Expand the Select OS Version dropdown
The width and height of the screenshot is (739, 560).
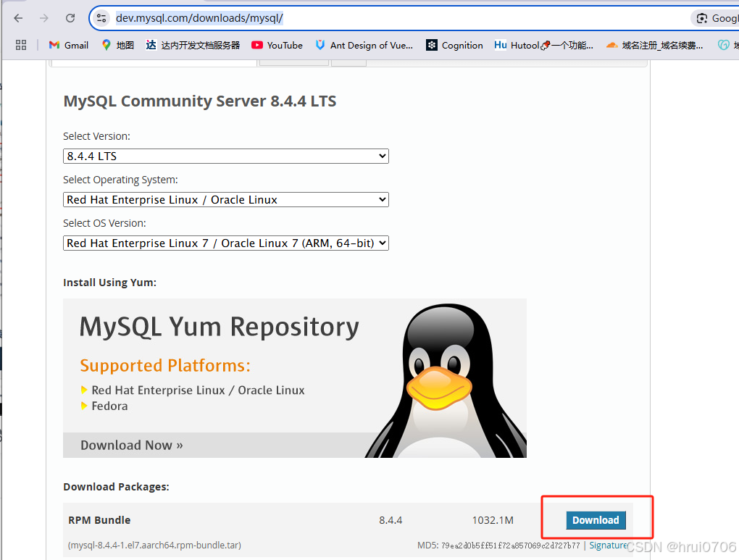tap(226, 243)
